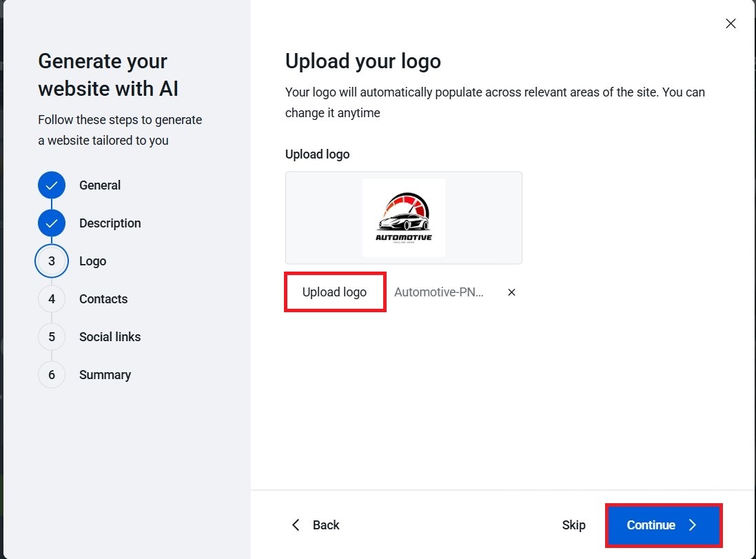The image size is (756, 559).
Task: Jump to the Contacts step label
Action: [x=103, y=299]
